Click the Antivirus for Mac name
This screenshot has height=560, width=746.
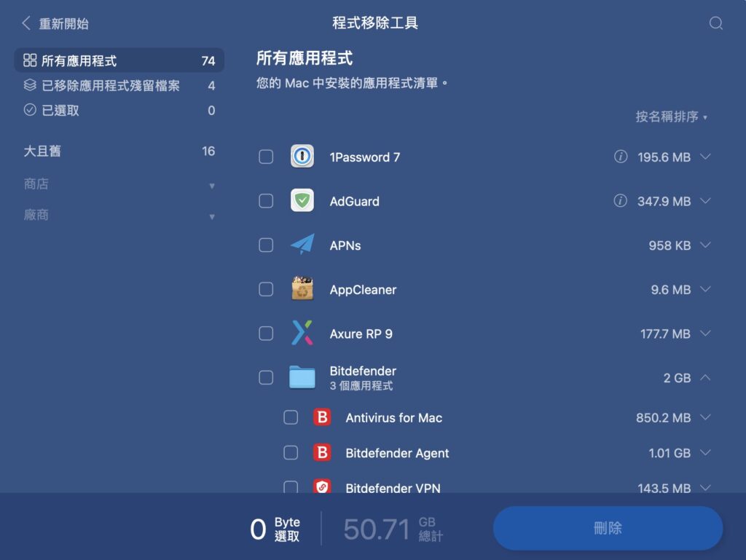[x=394, y=418]
